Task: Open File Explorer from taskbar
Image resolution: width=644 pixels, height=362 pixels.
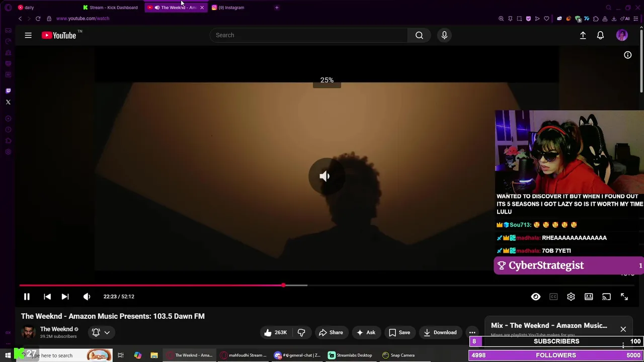Action: 154,355
